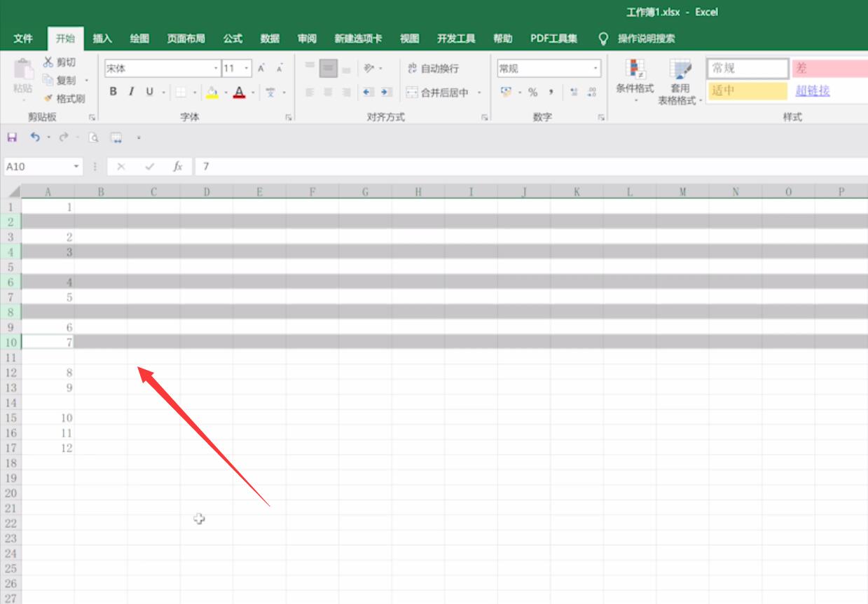This screenshot has height=604, width=868.
Task: Click the Format Painter (格式刷) brush
Action: pos(64,99)
